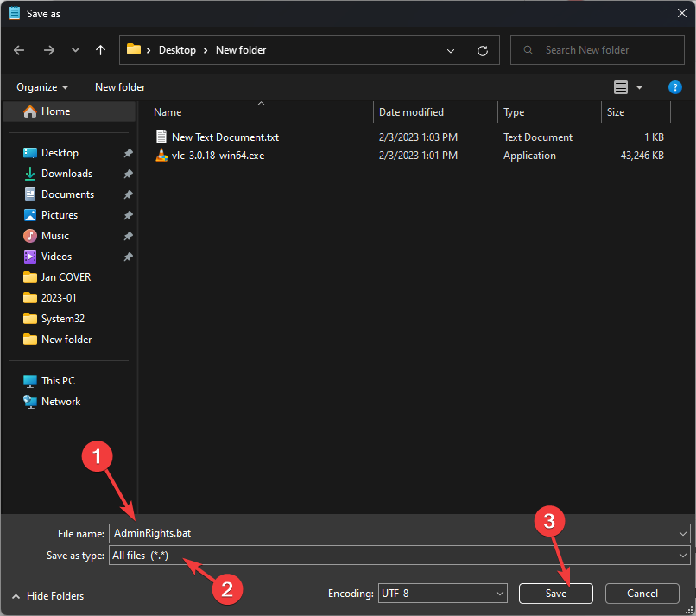This screenshot has height=616, width=696.
Task: Open New folder in the sidebar
Action: pos(66,340)
